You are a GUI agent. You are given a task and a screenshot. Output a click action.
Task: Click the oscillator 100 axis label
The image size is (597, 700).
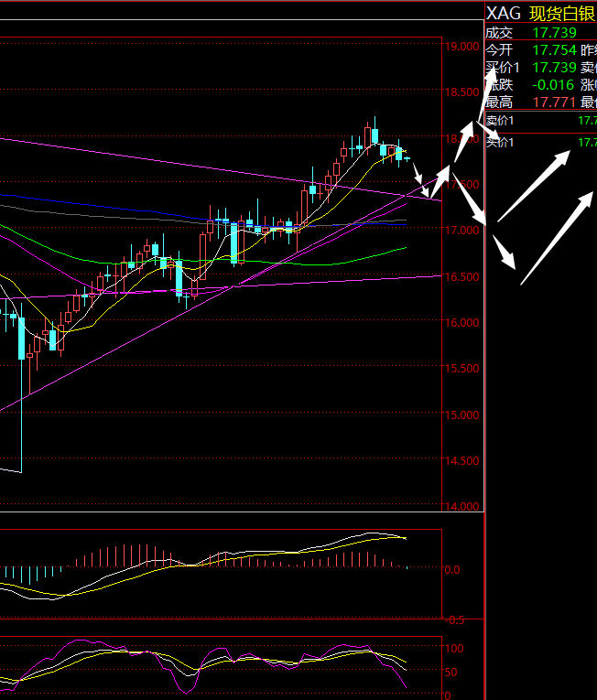tap(454, 648)
